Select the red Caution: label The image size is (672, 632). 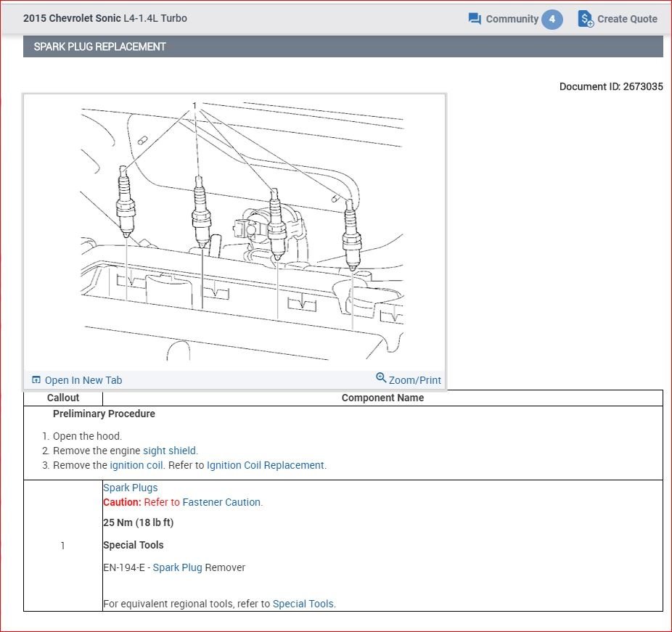point(122,502)
